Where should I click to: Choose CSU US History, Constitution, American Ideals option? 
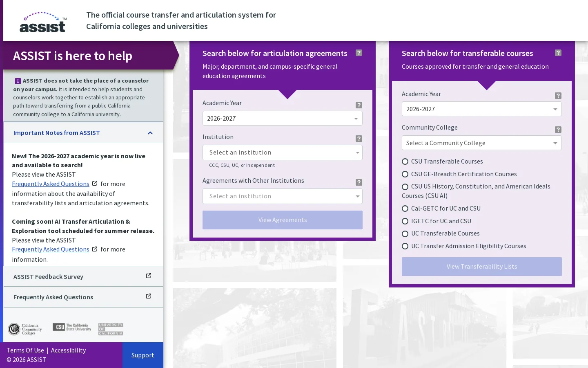[405, 187]
